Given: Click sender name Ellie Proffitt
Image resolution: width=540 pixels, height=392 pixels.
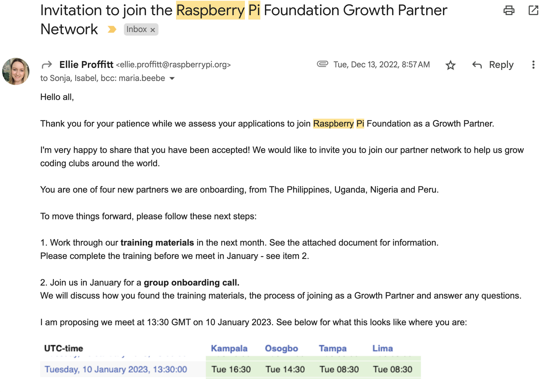Looking at the screenshot, I should coord(86,65).
